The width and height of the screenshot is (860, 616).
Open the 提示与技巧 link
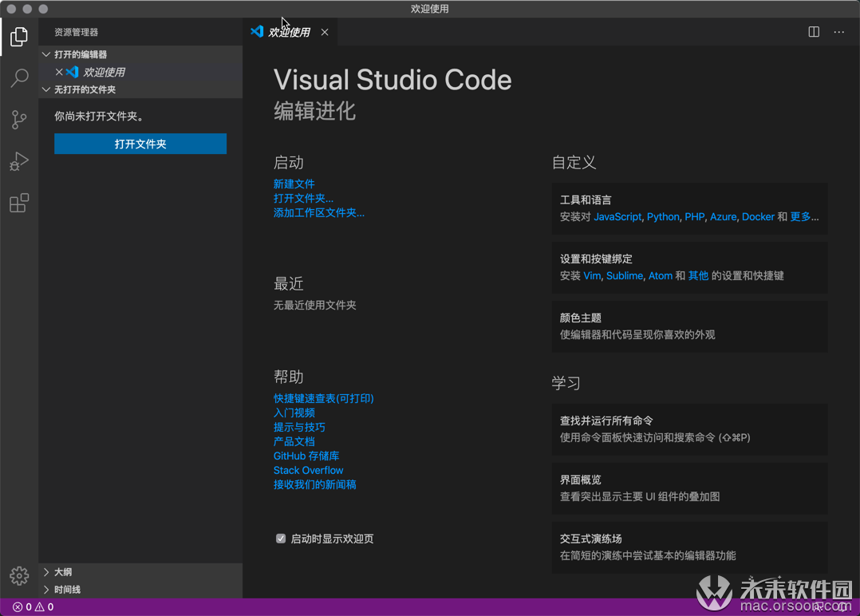pyautogui.click(x=299, y=427)
